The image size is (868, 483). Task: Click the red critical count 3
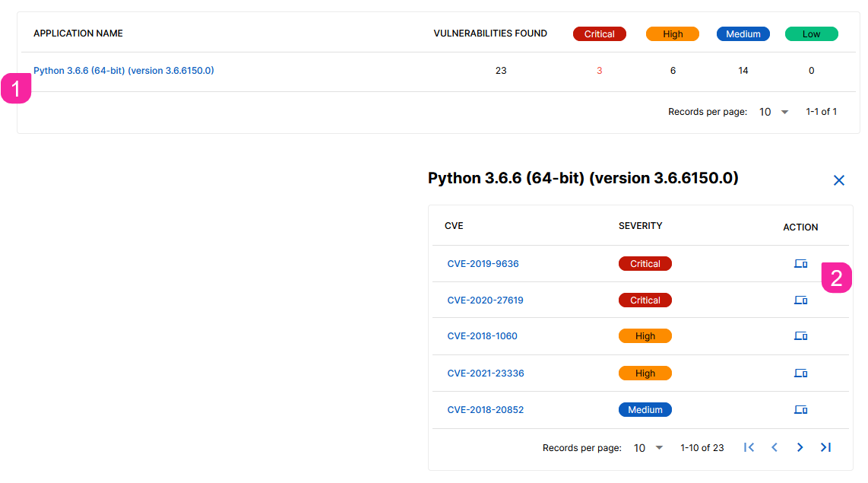[x=600, y=70]
